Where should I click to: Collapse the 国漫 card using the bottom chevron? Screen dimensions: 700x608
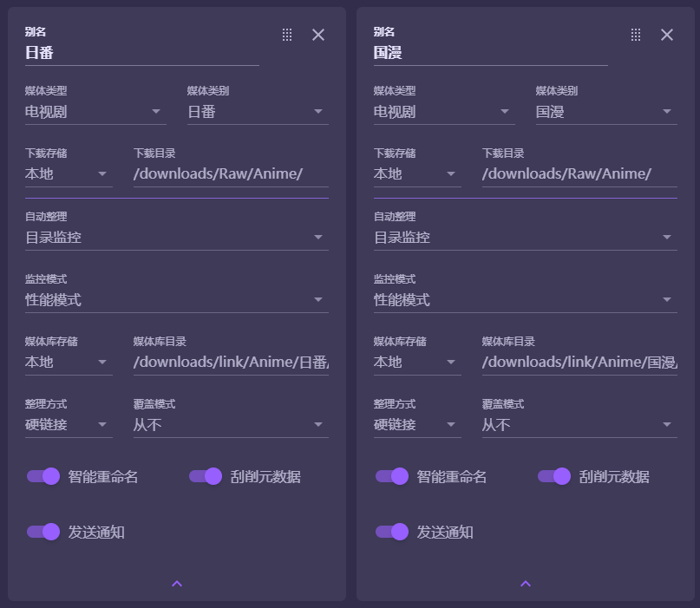pyautogui.click(x=525, y=584)
